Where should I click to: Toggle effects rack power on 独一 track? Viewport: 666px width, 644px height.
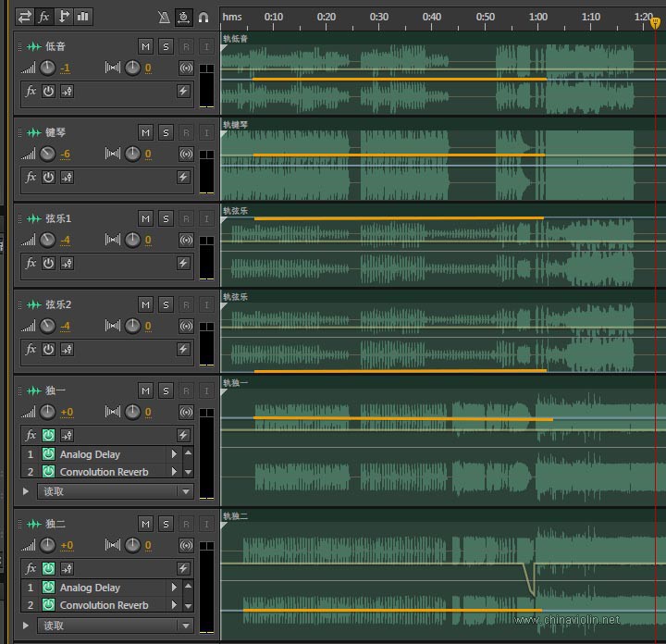(48, 435)
